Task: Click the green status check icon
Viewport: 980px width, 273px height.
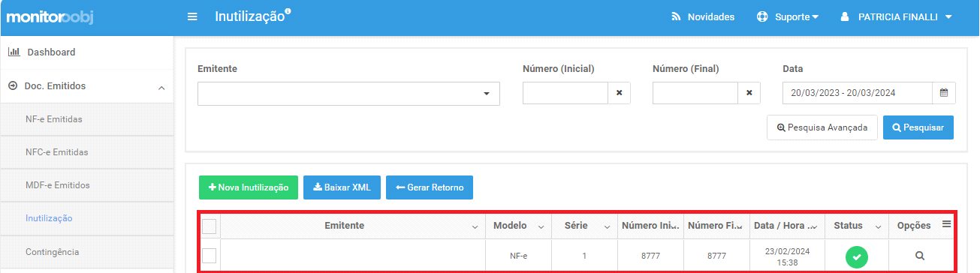Action: (856, 256)
